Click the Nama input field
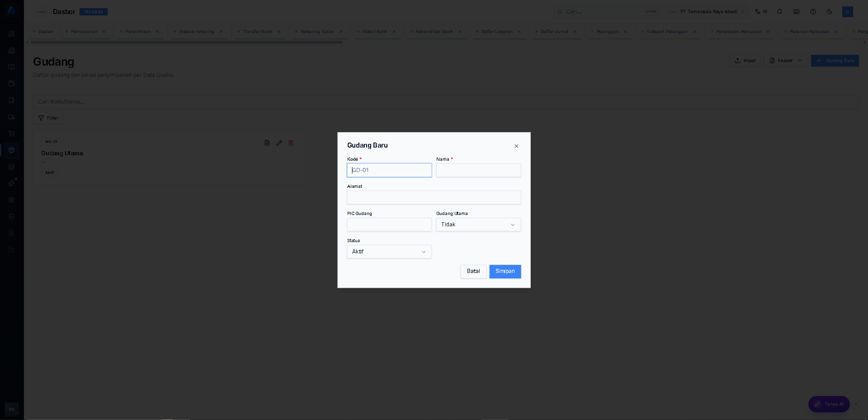This screenshot has height=420, width=868. [478, 170]
